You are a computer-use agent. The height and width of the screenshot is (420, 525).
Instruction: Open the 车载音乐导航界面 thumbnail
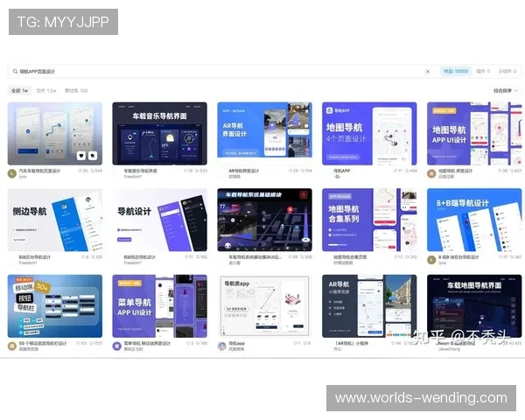coord(160,133)
